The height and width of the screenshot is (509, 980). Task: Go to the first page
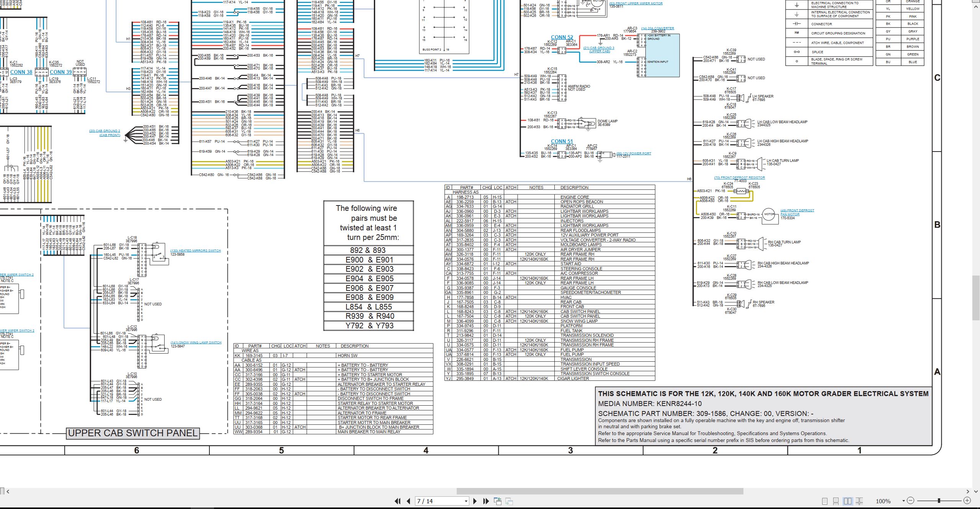[x=397, y=501]
